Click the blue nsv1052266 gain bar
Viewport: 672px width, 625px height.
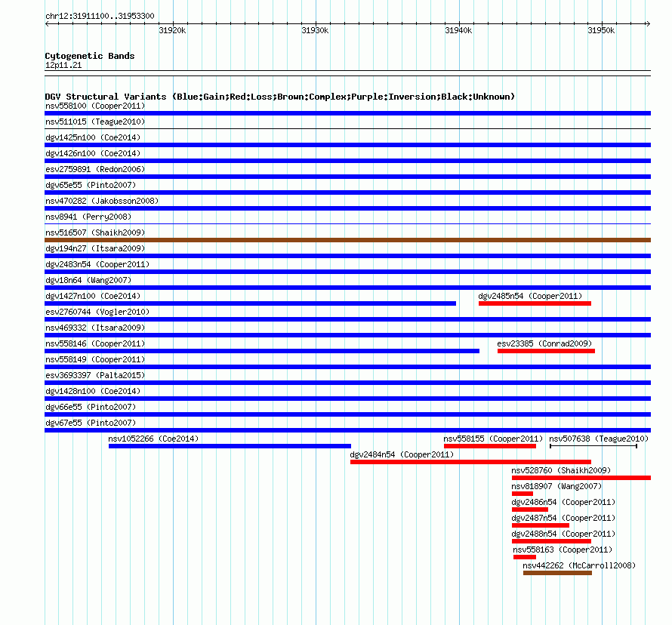click(230, 446)
